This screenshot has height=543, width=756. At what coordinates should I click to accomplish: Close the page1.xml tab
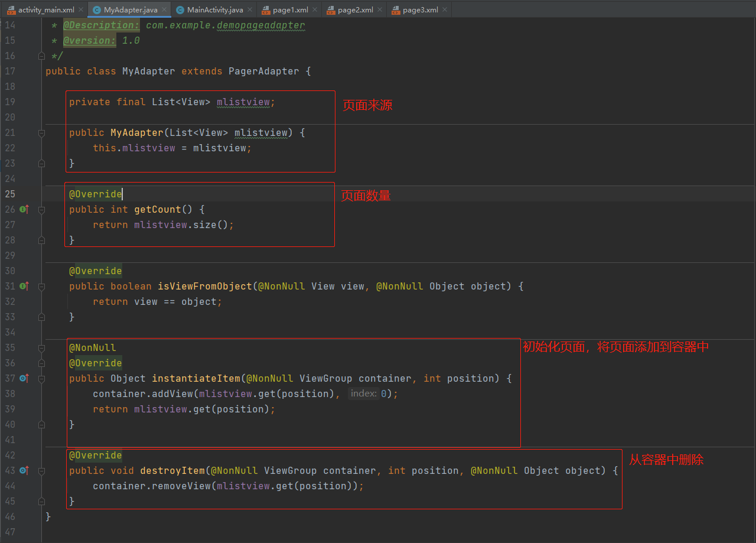click(x=315, y=10)
